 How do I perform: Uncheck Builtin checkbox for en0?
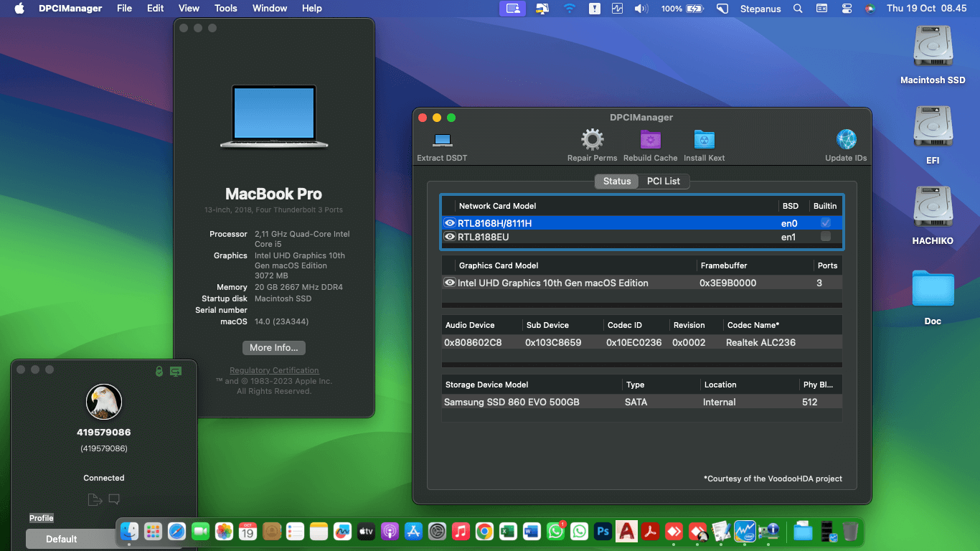point(826,223)
